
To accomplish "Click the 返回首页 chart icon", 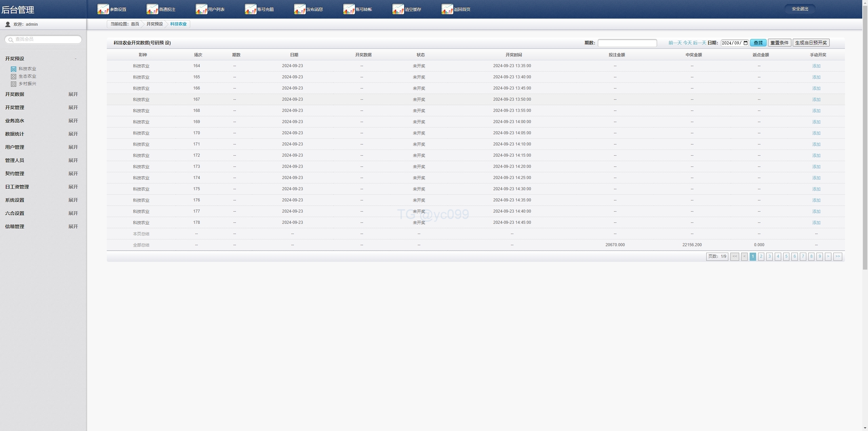I will [447, 9].
